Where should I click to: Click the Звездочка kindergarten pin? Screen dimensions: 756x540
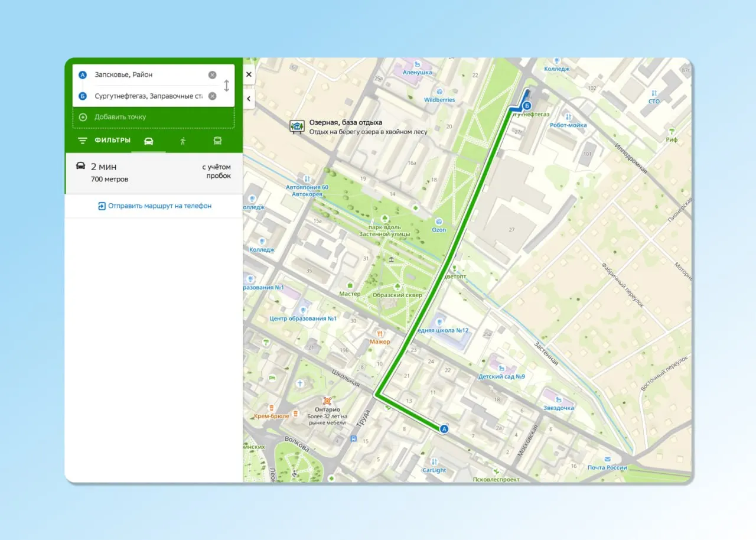coord(559,399)
